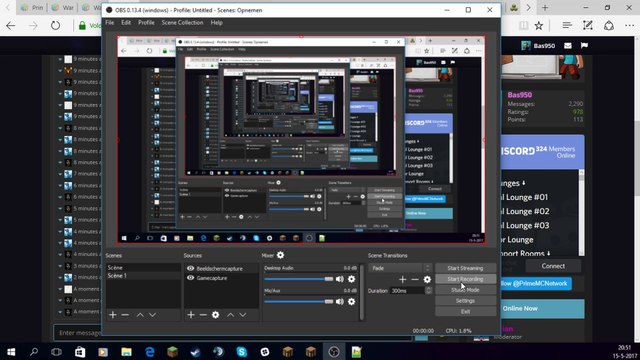Move the scene down in the Scenes list
Viewport: 640px width, 360px height.
tap(152, 315)
